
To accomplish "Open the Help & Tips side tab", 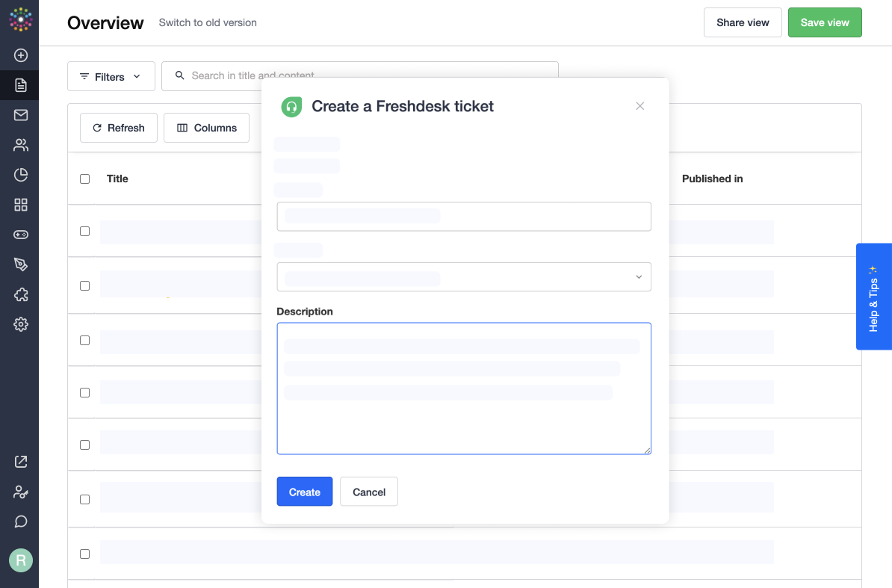I will 874,297.
